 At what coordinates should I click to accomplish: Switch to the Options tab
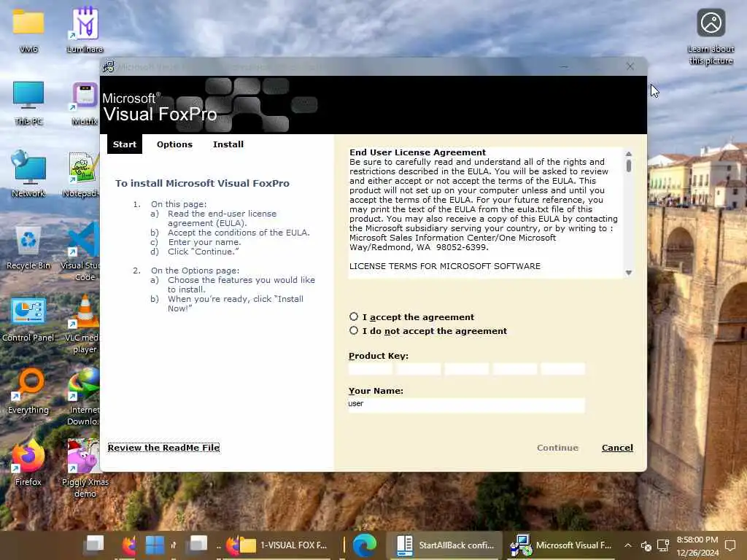pyautogui.click(x=174, y=144)
